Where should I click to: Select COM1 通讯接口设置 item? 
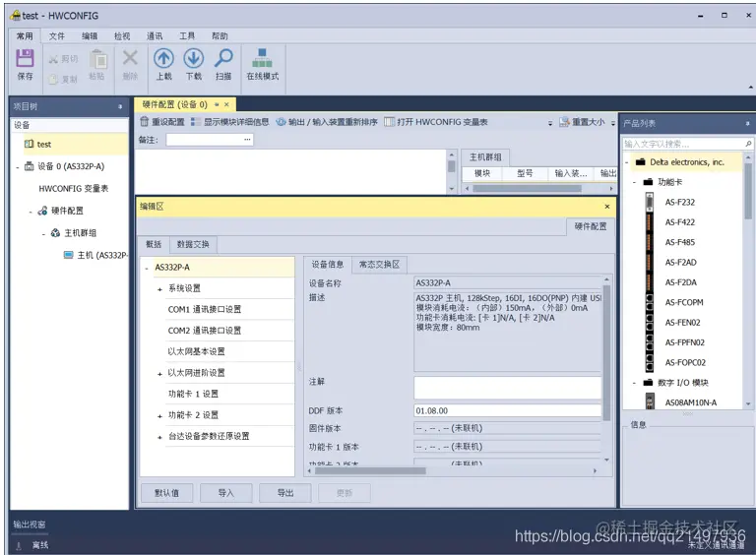(x=205, y=309)
